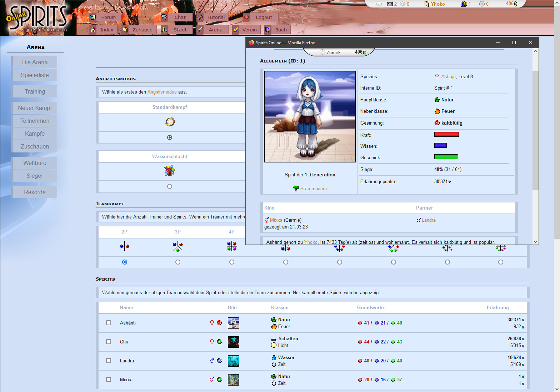Click the 3P team battle icon

click(177, 246)
